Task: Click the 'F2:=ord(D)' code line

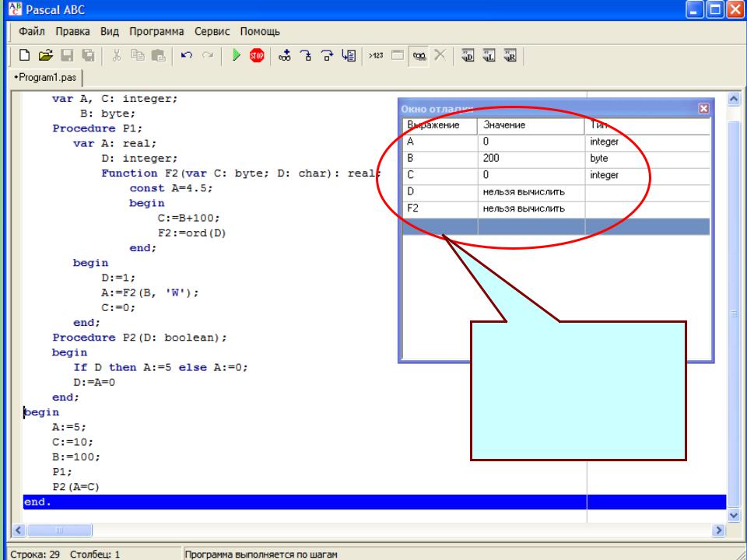Action: 192,233
